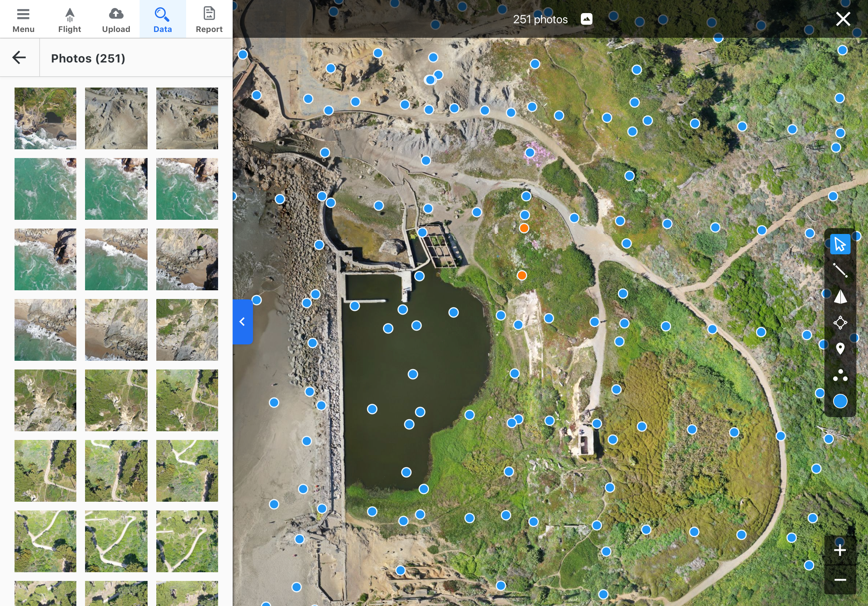Collapse the photos side panel with blue chevron
This screenshot has height=606, width=868.
pos(242,322)
